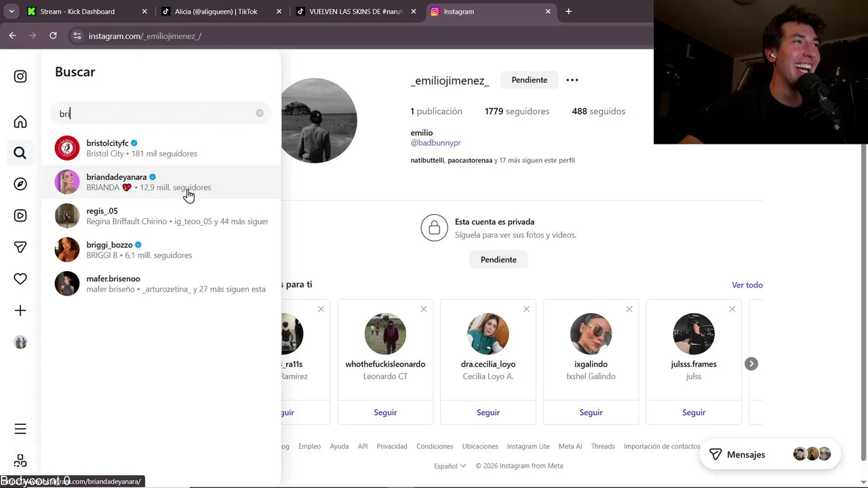View 1779 seguidores list

pos(517,111)
